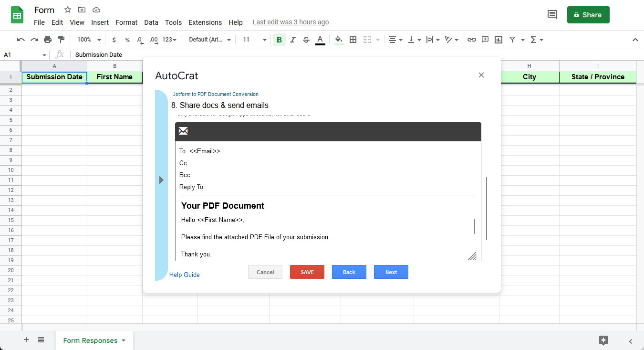Open horizontal align dropdown
This screenshot has height=350, width=644.
click(396, 40)
